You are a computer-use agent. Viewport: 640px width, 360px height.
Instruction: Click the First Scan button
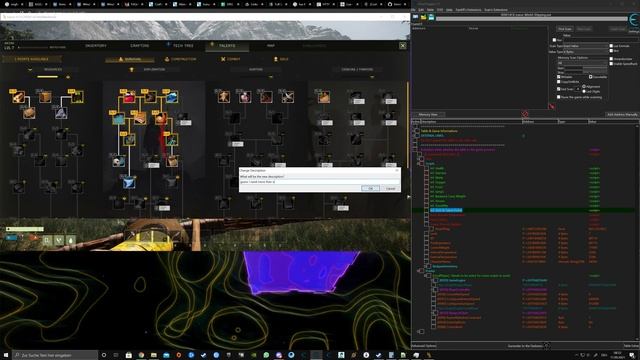(565, 29)
